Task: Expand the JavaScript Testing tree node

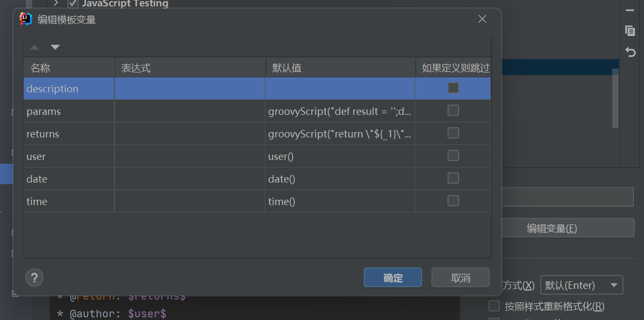Action: pos(57,3)
